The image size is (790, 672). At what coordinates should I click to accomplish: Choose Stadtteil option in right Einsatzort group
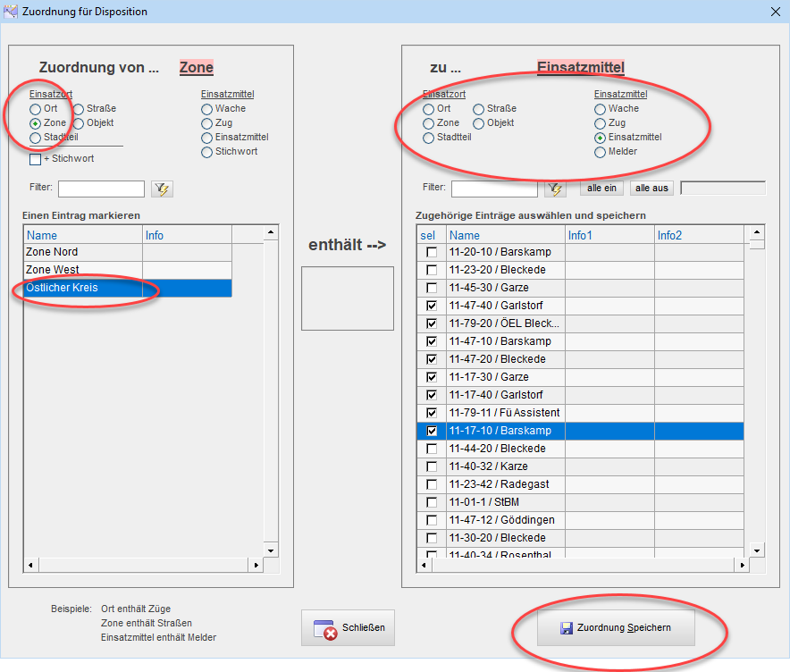[429, 138]
